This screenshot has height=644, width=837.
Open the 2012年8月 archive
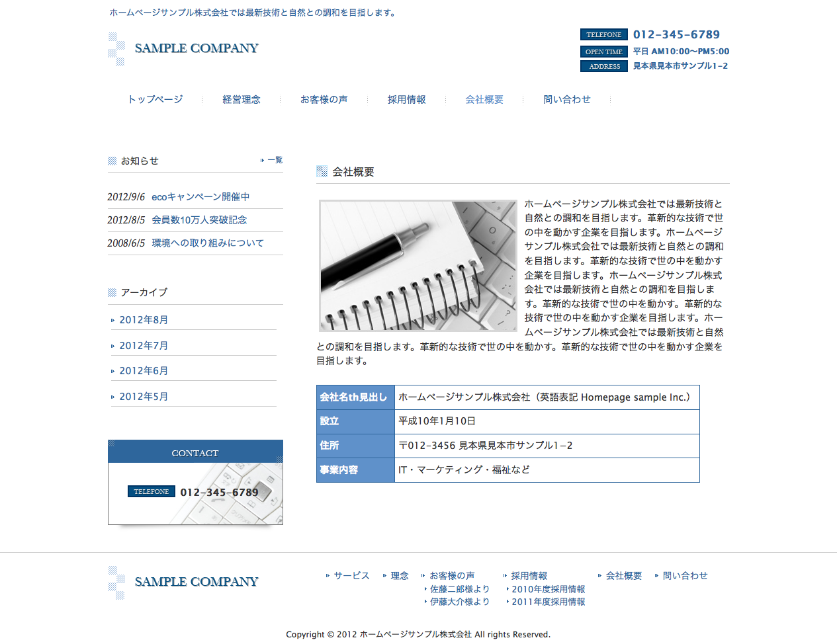coord(144,320)
